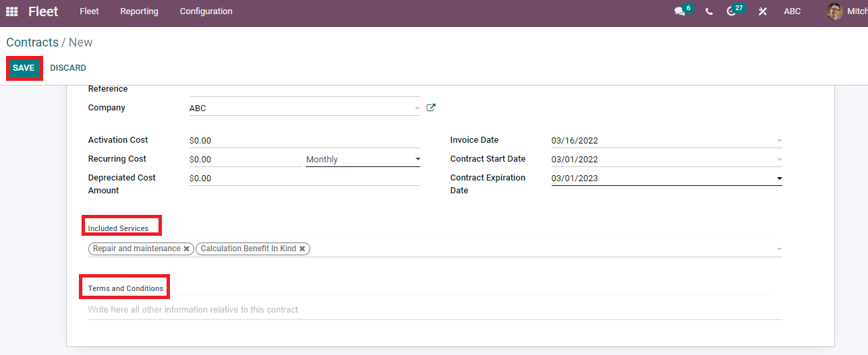This screenshot has height=355, width=868.
Task: Open the Company external link icon
Action: [x=431, y=108]
